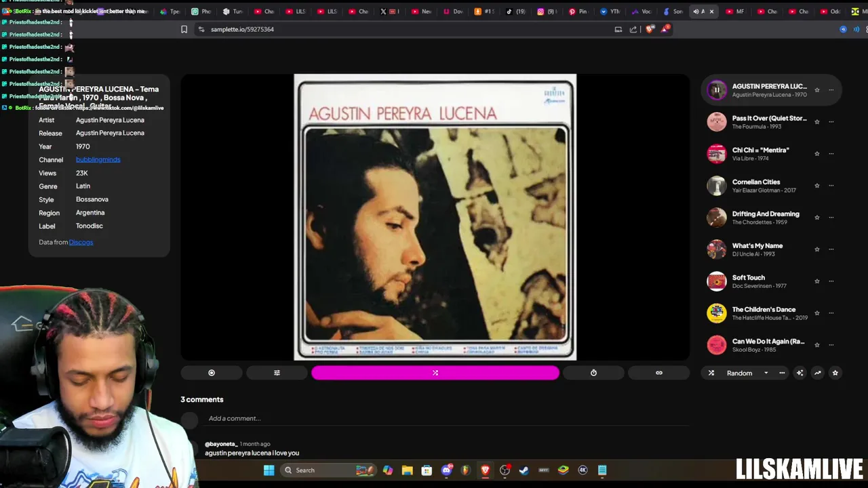Screen dimensions: 868x488
Task: Open the bubblingminds channel link
Action: [x=98, y=159]
